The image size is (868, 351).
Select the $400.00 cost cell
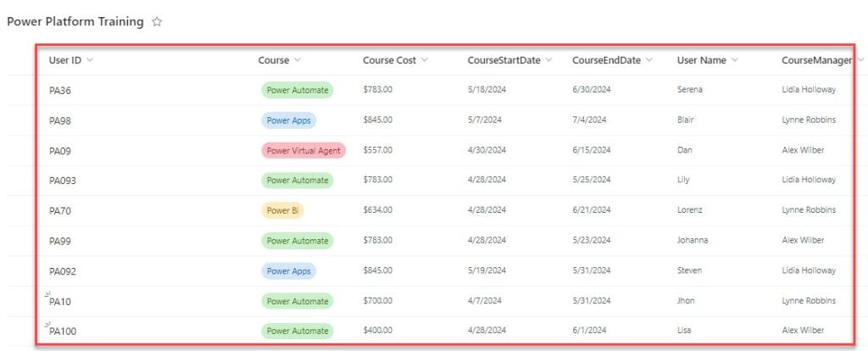(x=377, y=330)
